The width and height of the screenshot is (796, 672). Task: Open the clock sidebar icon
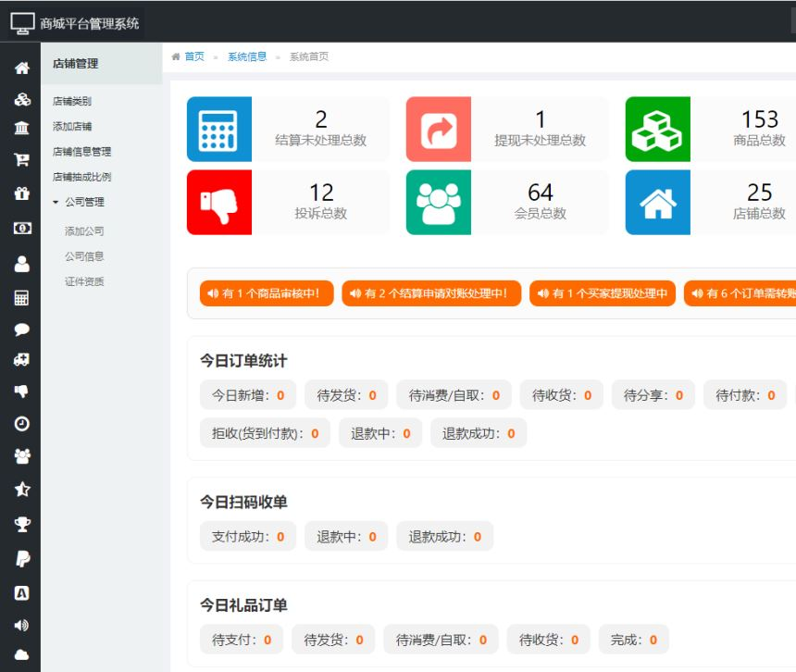point(22,424)
